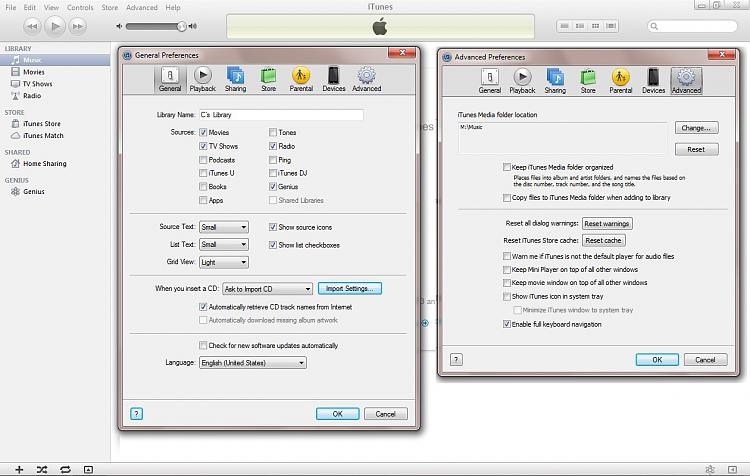Open Playback tab in Advanced Preferences
Viewport: 750px width, 476px height.
point(522,81)
